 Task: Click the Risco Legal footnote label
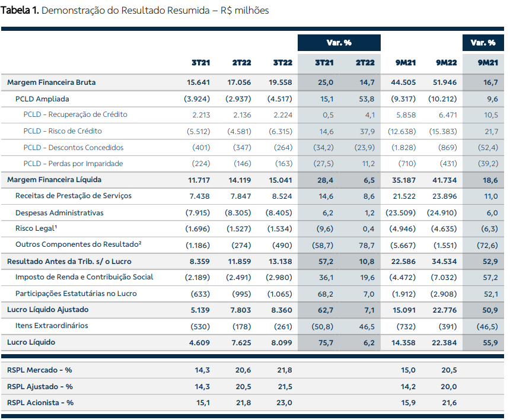click(x=36, y=228)
